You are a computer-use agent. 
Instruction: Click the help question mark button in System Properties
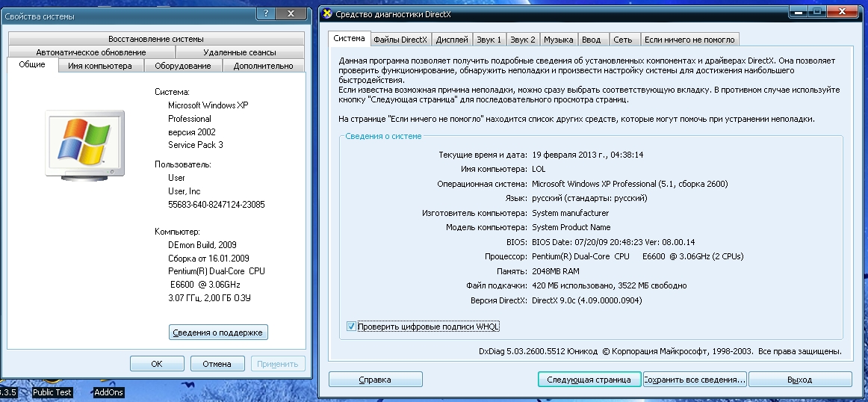click(266, 14)
